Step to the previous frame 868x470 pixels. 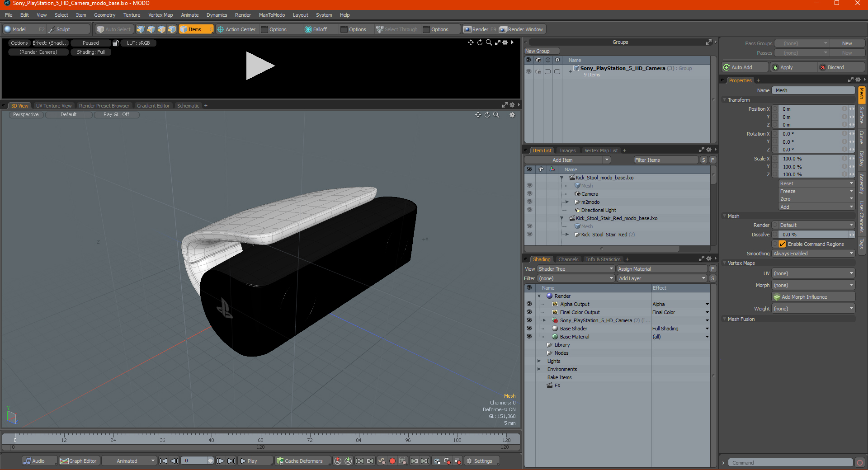click(175, 461)
